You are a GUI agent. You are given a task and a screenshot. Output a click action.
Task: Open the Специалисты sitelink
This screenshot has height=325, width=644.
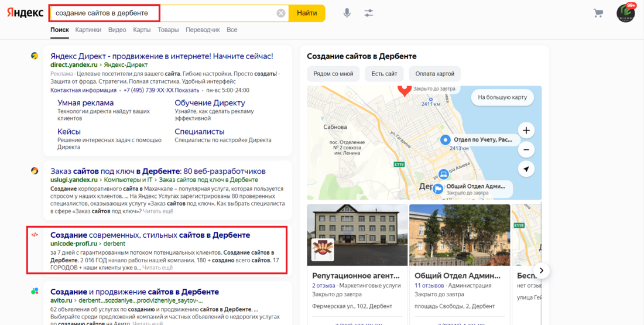click(x=200, y=132)
